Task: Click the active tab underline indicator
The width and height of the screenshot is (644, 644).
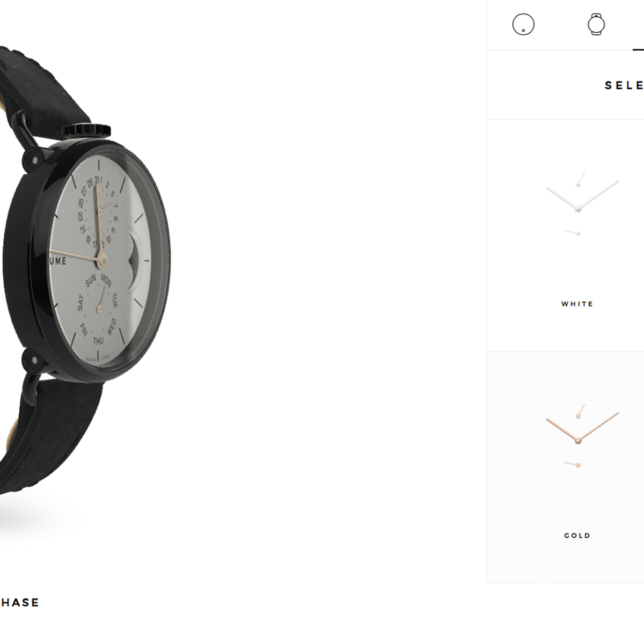Action: [x=638, y=49]
